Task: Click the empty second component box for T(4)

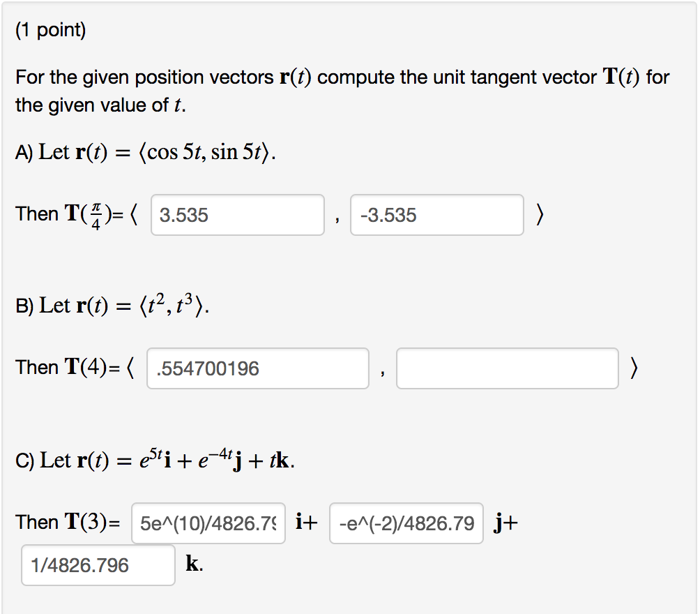Action: (507, 368)
